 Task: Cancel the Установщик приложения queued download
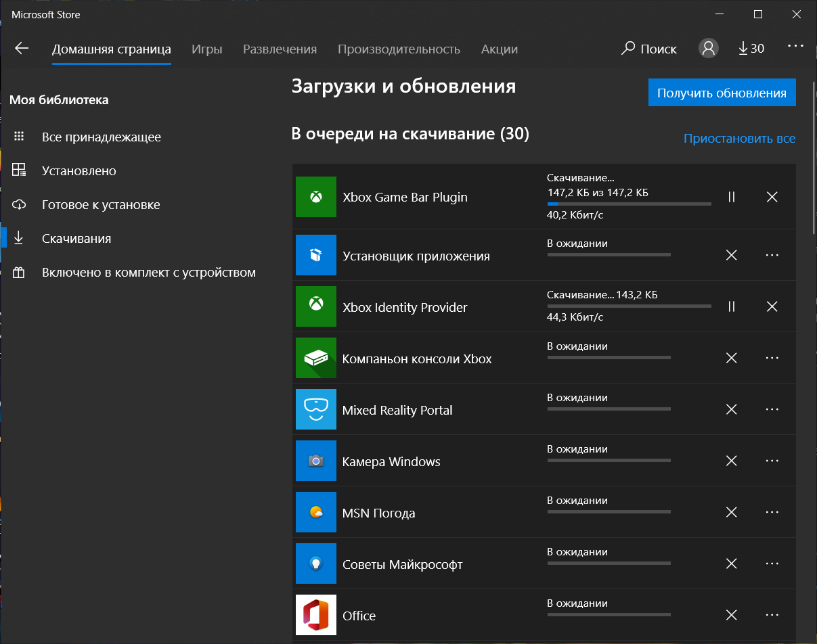click(731, 255)
